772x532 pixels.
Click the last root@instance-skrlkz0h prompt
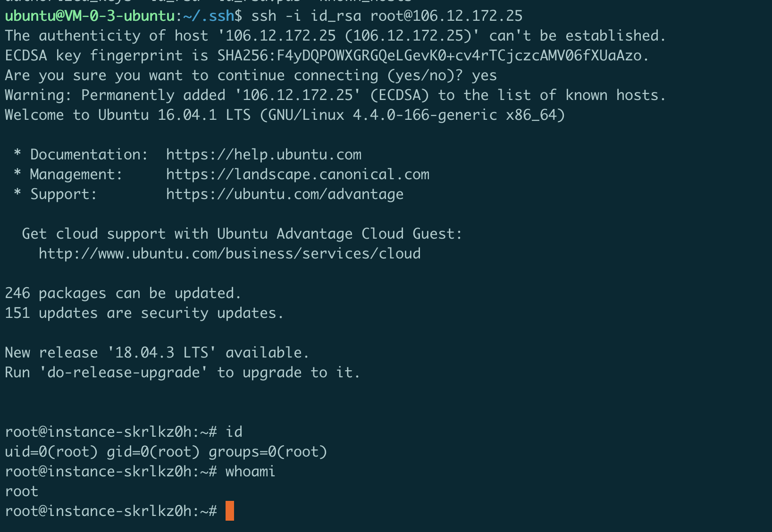click(x=111, y=511)
